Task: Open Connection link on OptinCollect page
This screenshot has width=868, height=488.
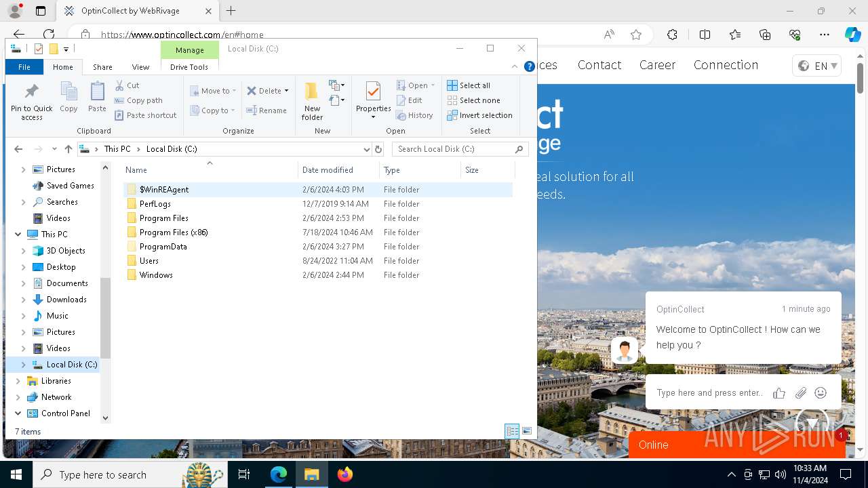Action: (x=726, y=65)
